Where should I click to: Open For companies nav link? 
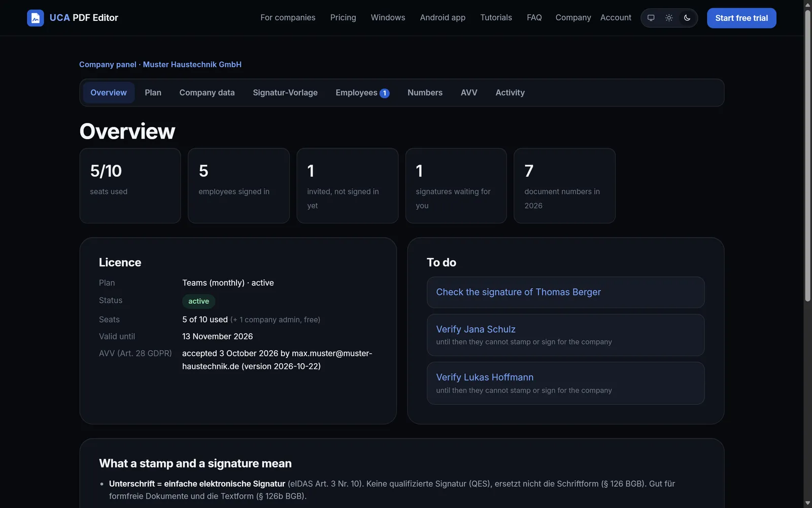[288, 18]
